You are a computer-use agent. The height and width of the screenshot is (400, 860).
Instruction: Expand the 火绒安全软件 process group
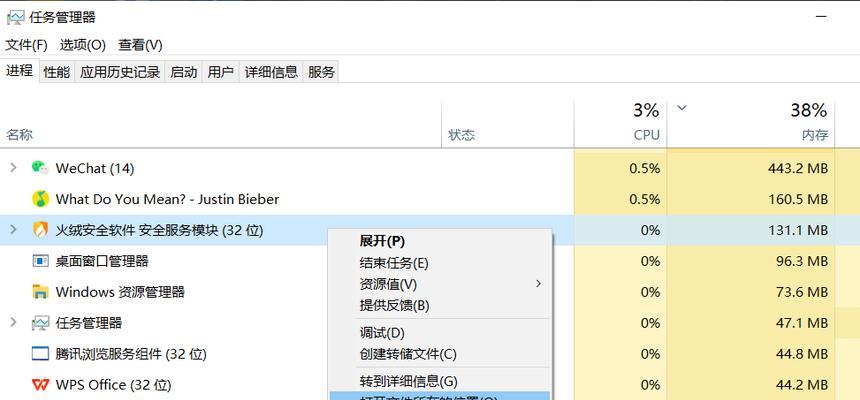tap(13, 230)
